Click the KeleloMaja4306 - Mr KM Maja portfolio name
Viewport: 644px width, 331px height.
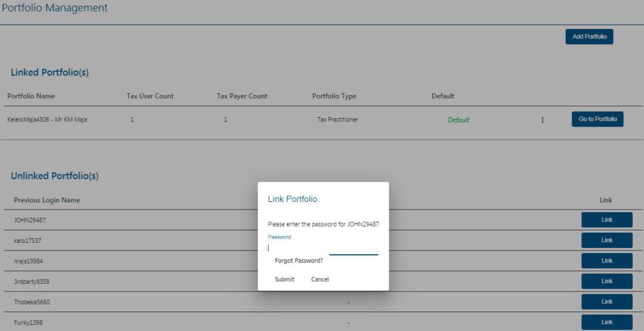tap(47, 120)
